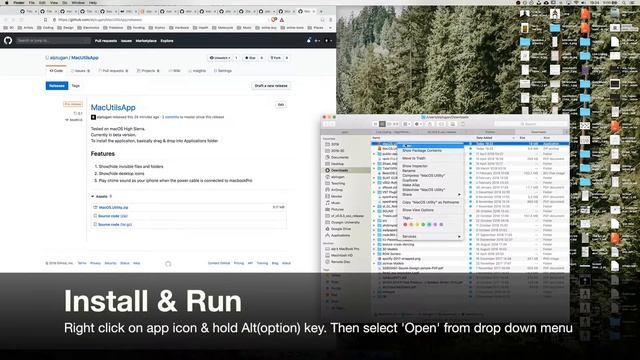This screenshot has height=360, width=640.
Task: Switch to Tags view
Action: click(x=76, y=86)
